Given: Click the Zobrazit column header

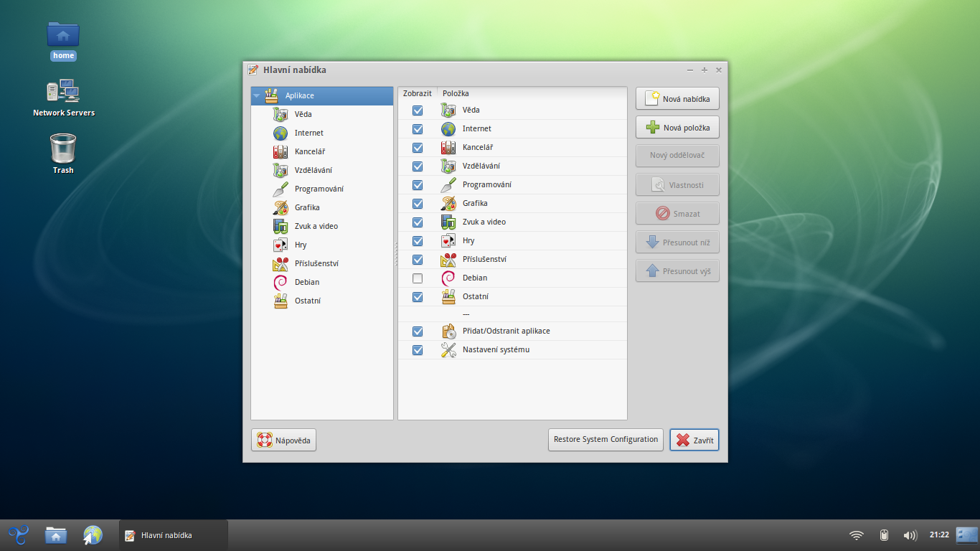Looking at the screenshot, I should coord(418,93).
